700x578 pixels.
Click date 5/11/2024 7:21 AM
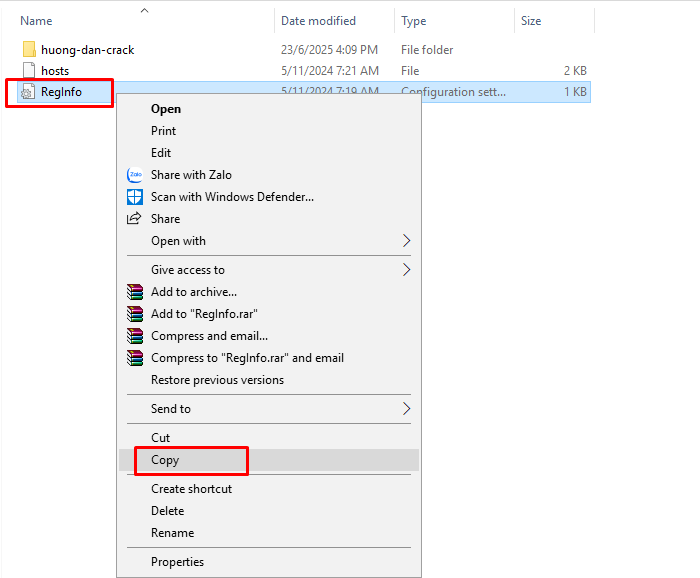pos(330,71)
